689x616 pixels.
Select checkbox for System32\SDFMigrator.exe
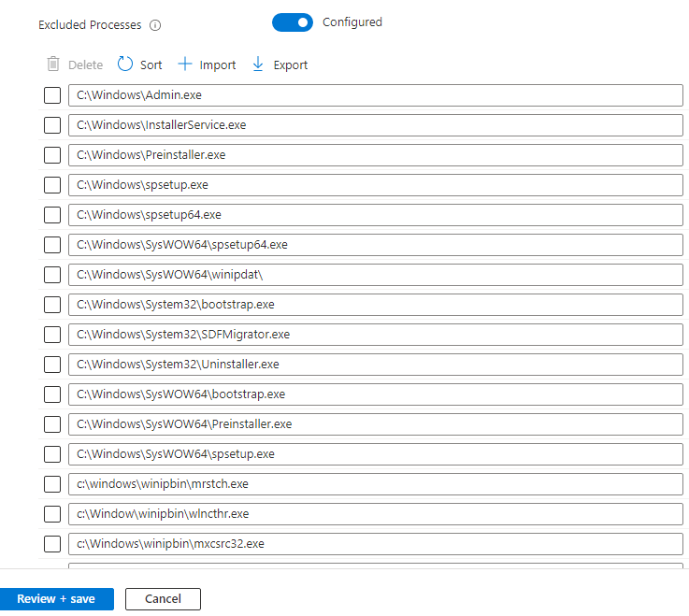(x=52, y=335)
